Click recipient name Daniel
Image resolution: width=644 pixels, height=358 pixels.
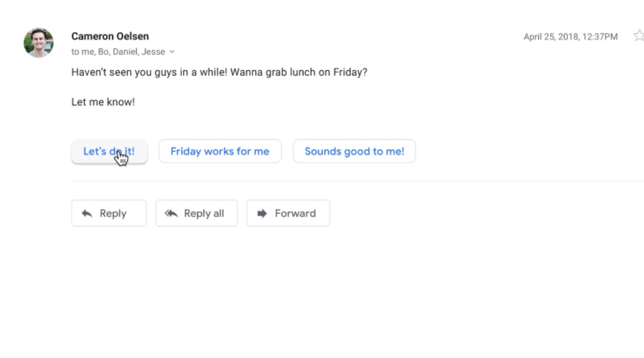tap(125, 52)
